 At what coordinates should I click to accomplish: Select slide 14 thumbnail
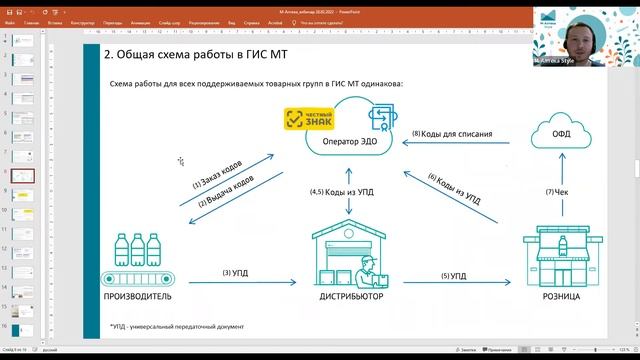click(22, 291)
